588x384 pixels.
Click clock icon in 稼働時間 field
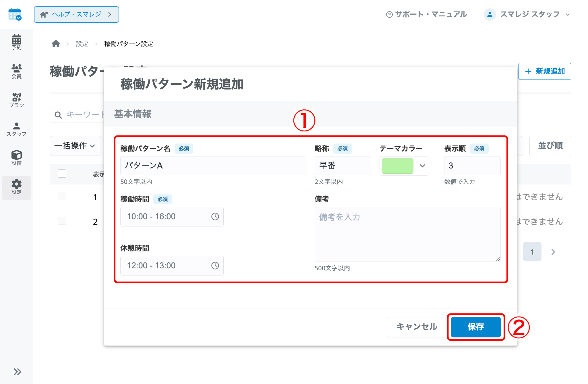(215, 216)
